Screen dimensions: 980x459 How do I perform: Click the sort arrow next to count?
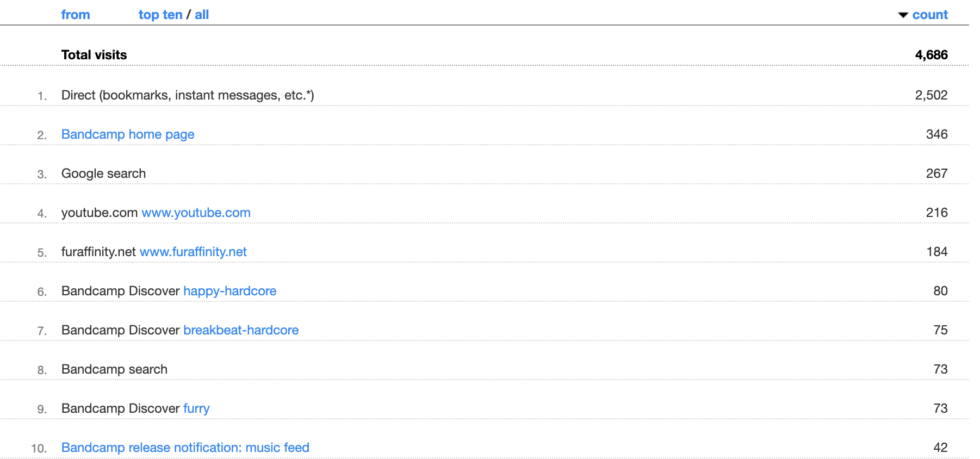click(903, 15)
